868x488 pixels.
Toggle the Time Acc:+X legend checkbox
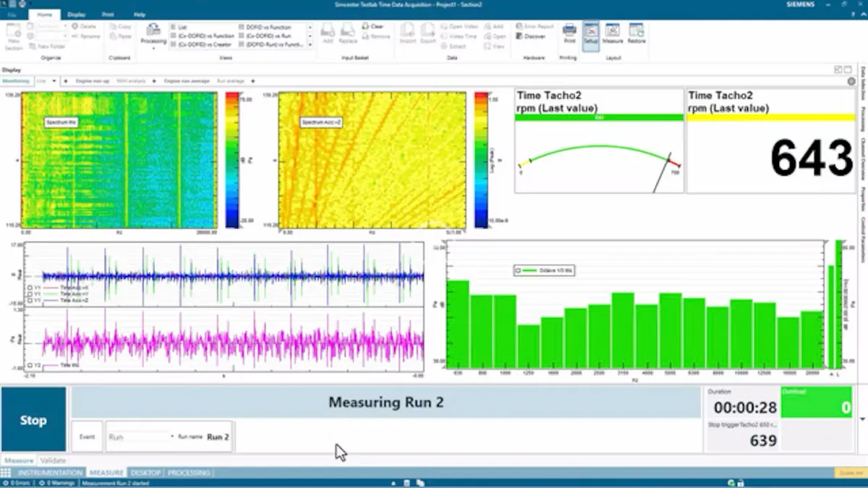30,287
